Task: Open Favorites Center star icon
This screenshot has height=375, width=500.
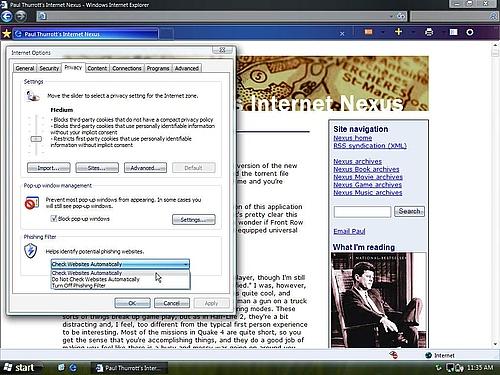Action: pos(6,33)
